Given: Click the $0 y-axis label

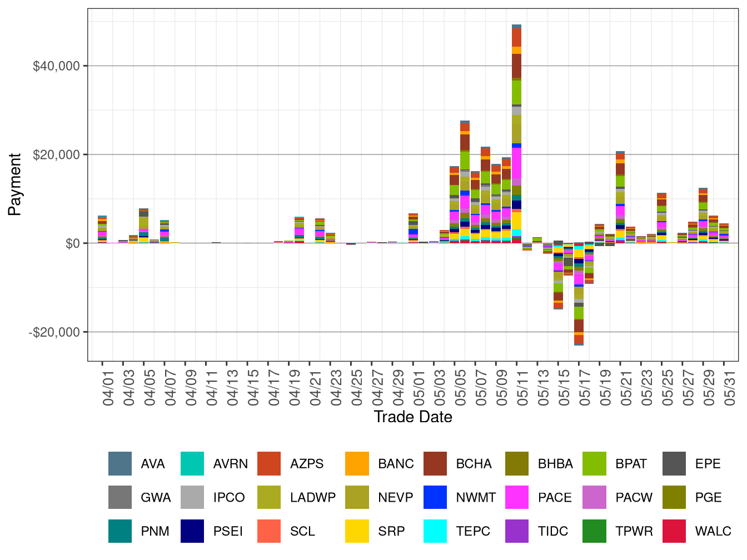Looking at the screenshot, I should (x=73, y=243).
